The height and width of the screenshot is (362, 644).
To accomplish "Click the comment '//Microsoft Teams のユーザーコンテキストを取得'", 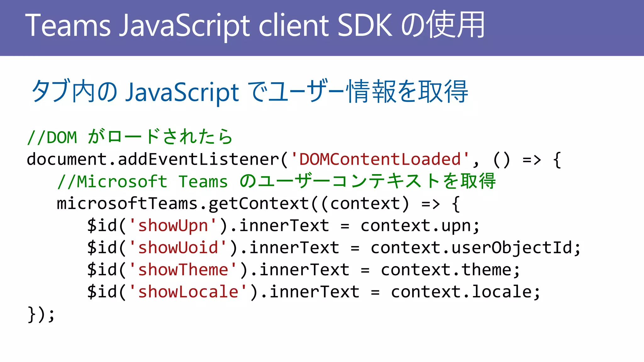I will pyautogui.click(x=276, y=181).
